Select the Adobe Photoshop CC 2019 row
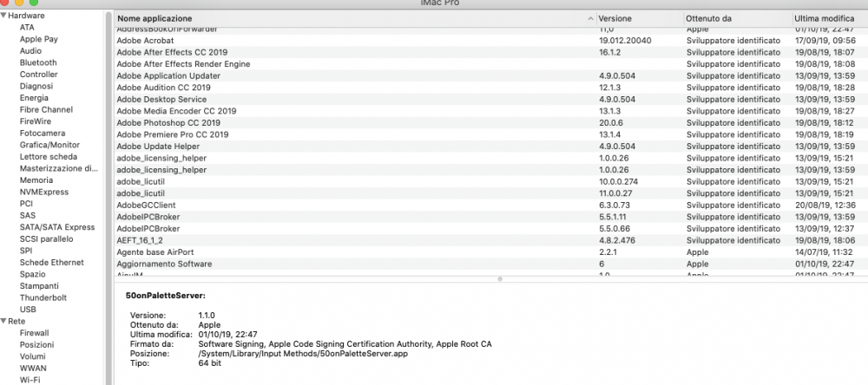 [490, 123]
